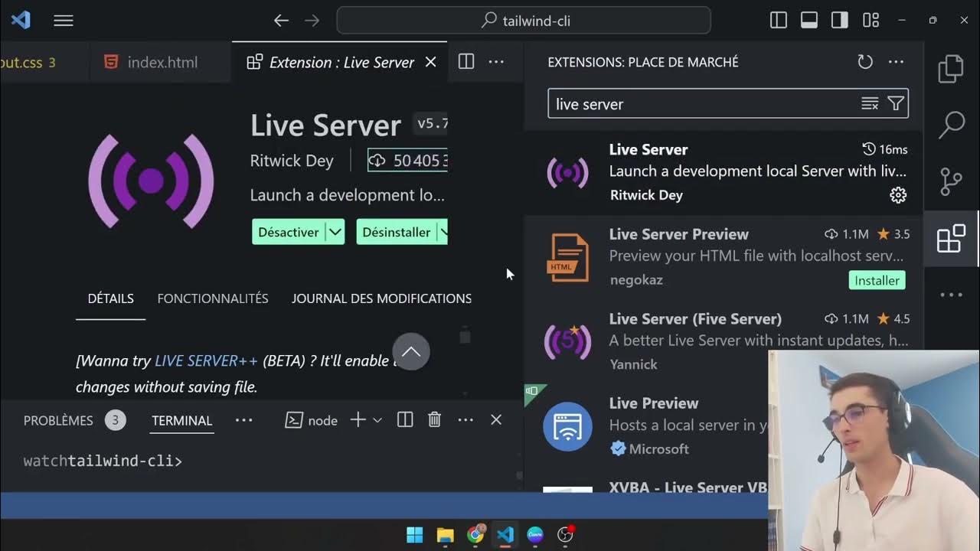
Task: Open extensions view more actions ellipsis
Action: [x=896, y=62]
